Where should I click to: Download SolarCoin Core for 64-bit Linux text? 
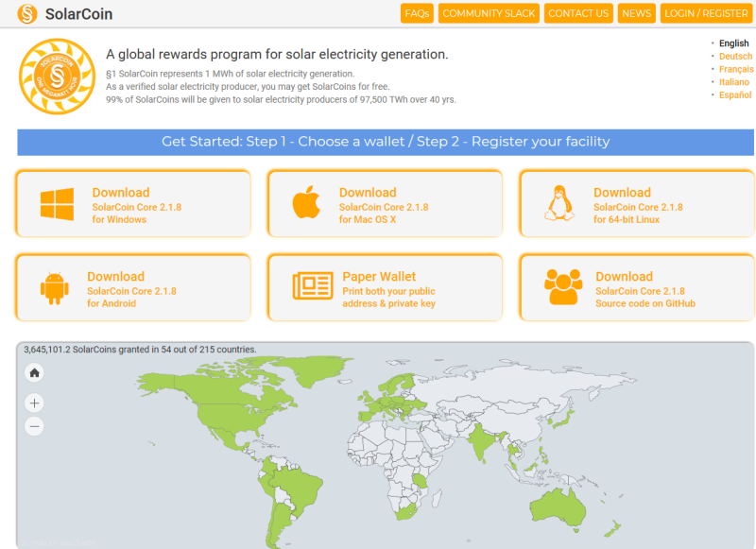pyautogui.click(x=638, y=206)
